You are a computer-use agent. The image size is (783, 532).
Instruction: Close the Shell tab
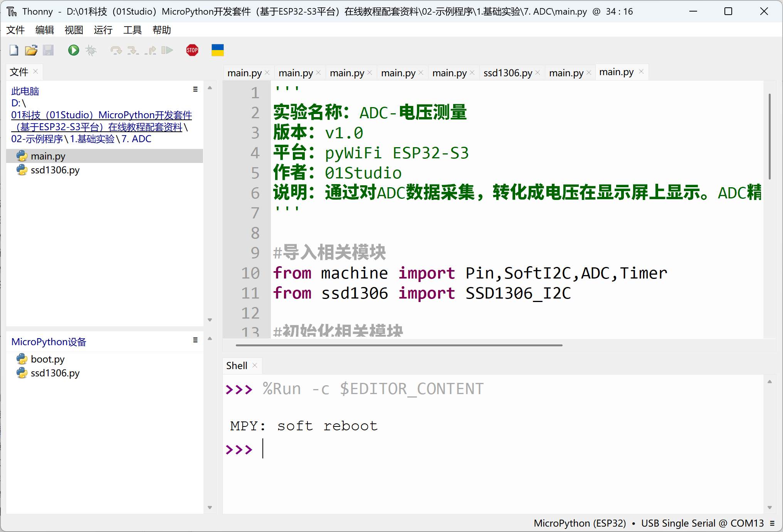(255, 365)
